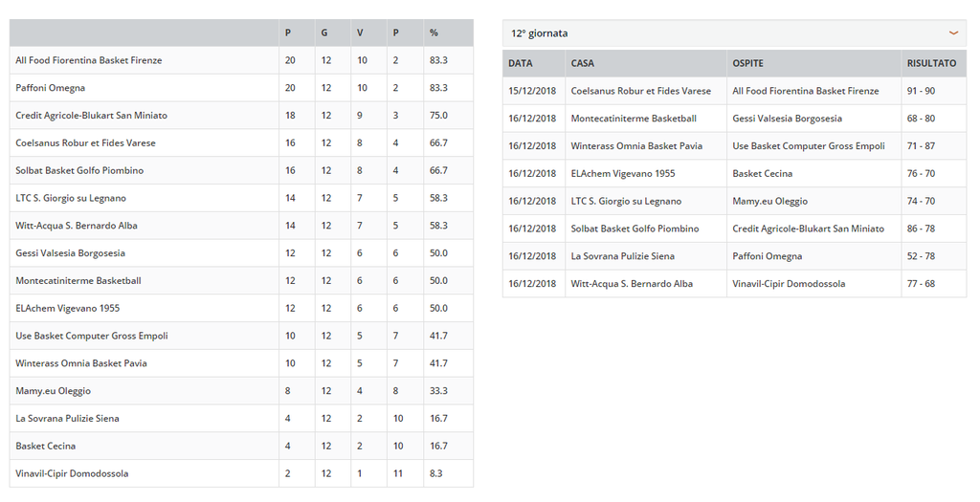The image size is (980, 502).
Task: Select Coelsanus Robur et Fides Varese home team
Action: pos(640,91)
